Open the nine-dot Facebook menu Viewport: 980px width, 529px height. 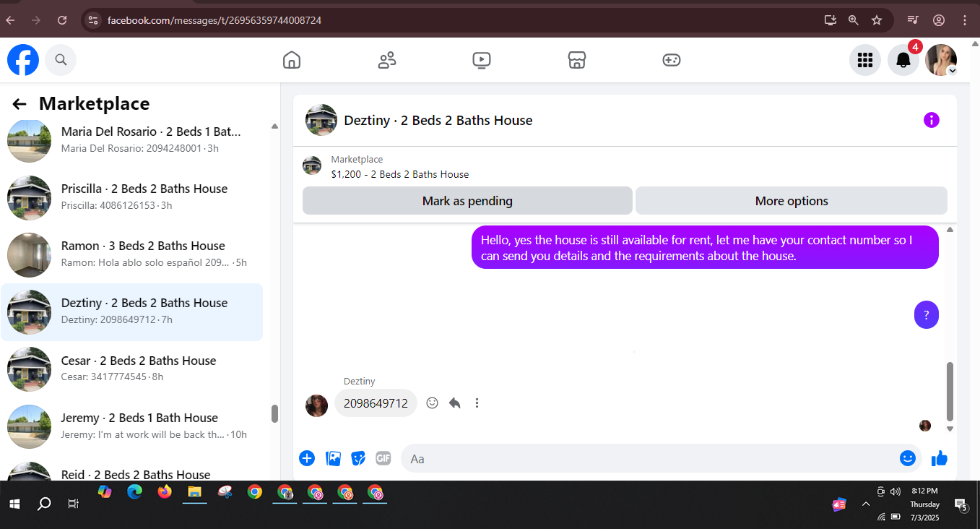click(x=865, y=60)
